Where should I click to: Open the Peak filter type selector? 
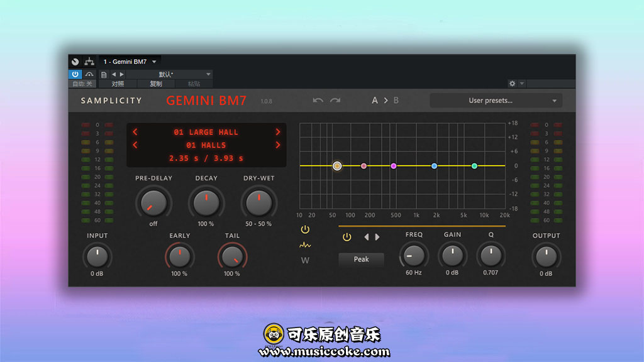362,260
